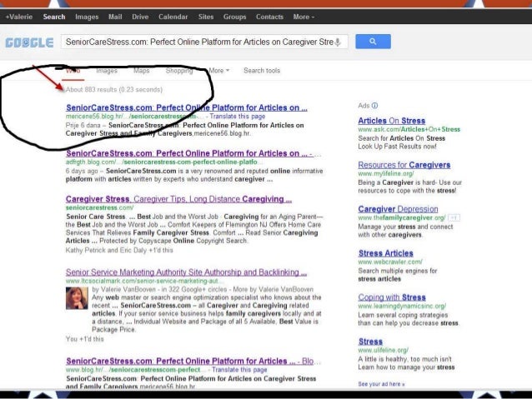Click the Ads info circle icon

click(374, 106)
